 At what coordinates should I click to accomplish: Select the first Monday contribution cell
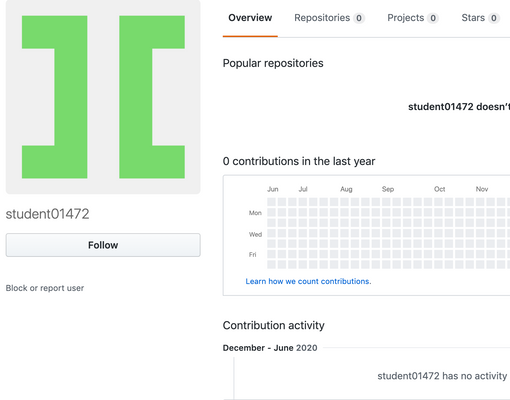271,212
